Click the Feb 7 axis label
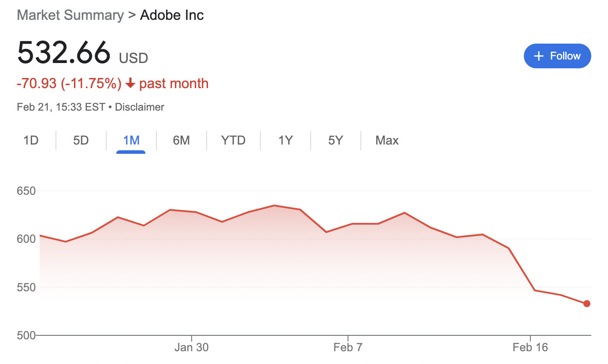This screenshot has width=608, height=364. (x=348, y=347)
